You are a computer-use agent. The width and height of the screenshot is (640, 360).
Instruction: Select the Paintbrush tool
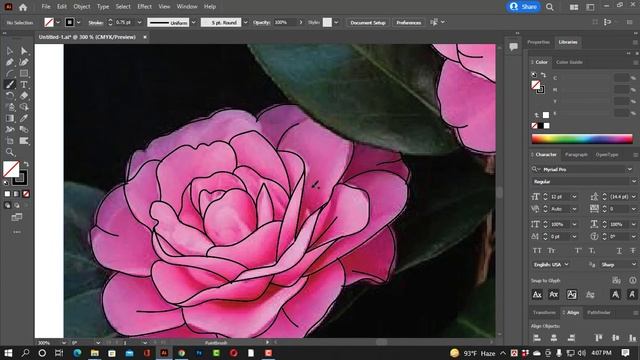tap(10, 84)
